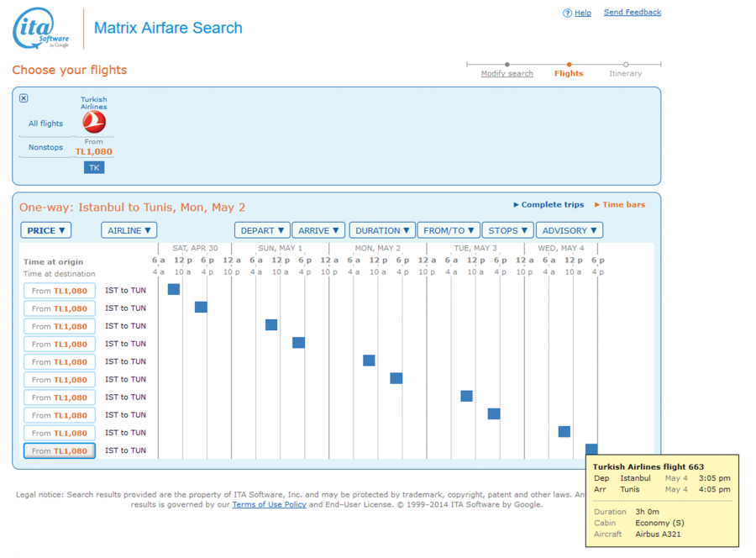Click the Wednesday May 4 afternoon flight bar
The image size is (756, 558).
pyautogui.click(x=591, y=449)
